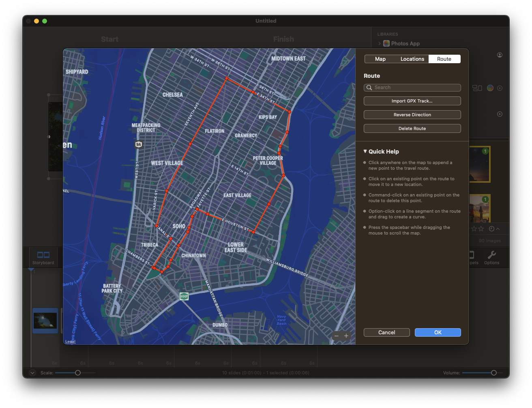The width and height of the screenshot is (532, 408).
Task: Click the Import GPX Track button
Action: point(412,100)
